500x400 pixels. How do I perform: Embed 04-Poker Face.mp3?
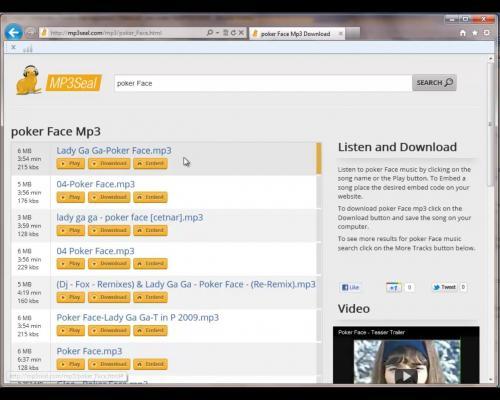click(150, 197)
